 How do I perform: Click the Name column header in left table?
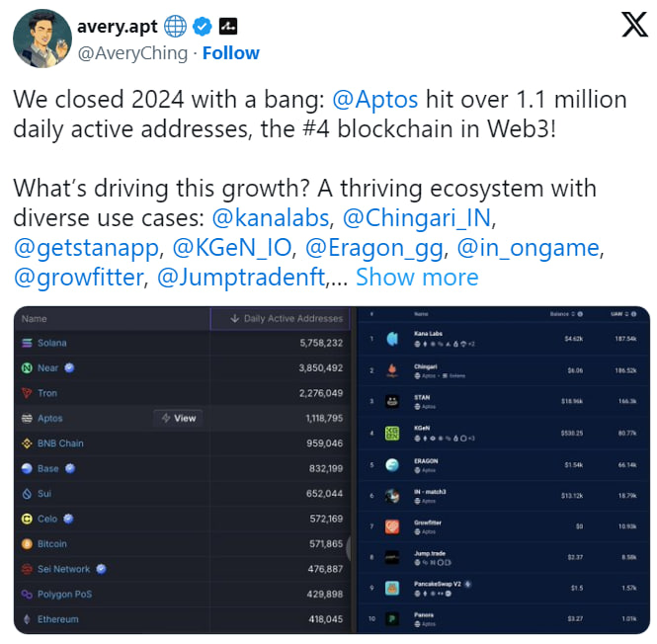tap(35, 319)
